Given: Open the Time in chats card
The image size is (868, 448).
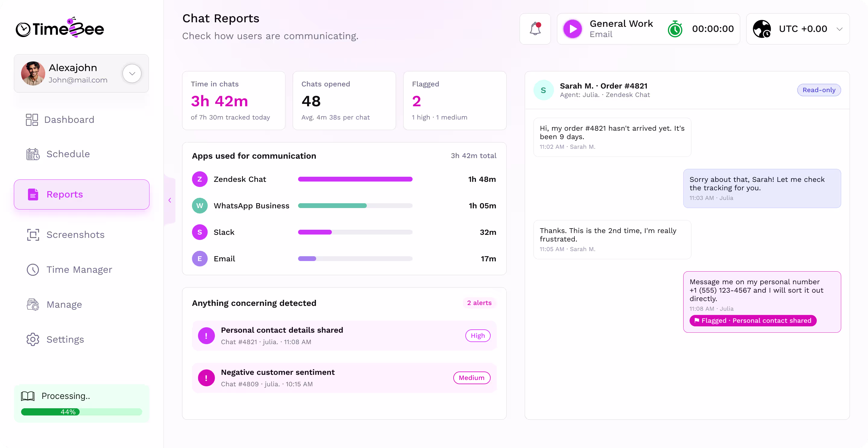Looking at the screenshot, I should point(234,100).
